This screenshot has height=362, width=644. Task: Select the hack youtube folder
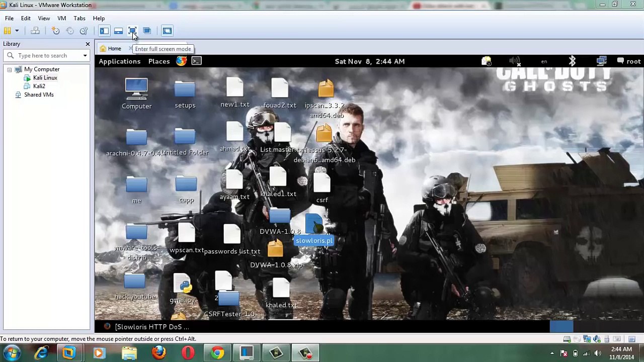135,287
